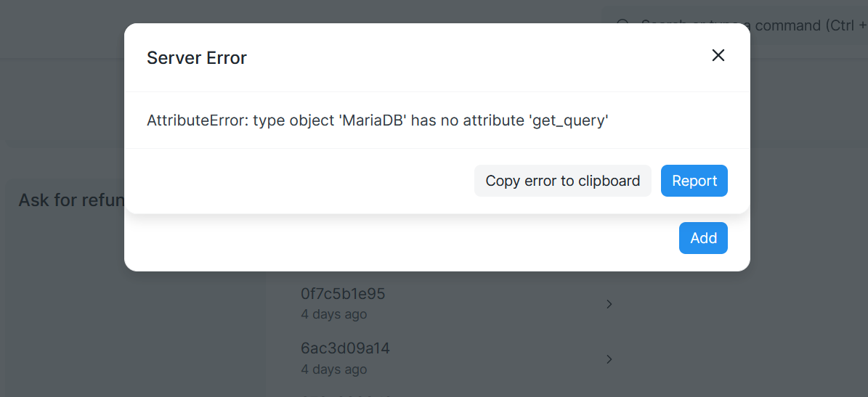Viewport: 868px width, 397px height.
Task: Click the AttributeError word in message
Action: pyautogui.click(x=195, y=120)
